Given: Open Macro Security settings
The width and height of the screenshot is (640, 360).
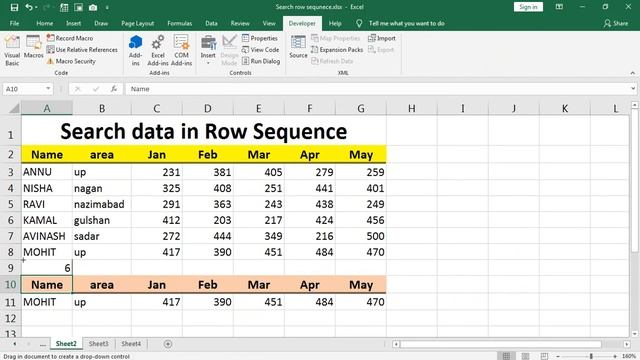Looking at the screenshot, I should click(71, 61).
